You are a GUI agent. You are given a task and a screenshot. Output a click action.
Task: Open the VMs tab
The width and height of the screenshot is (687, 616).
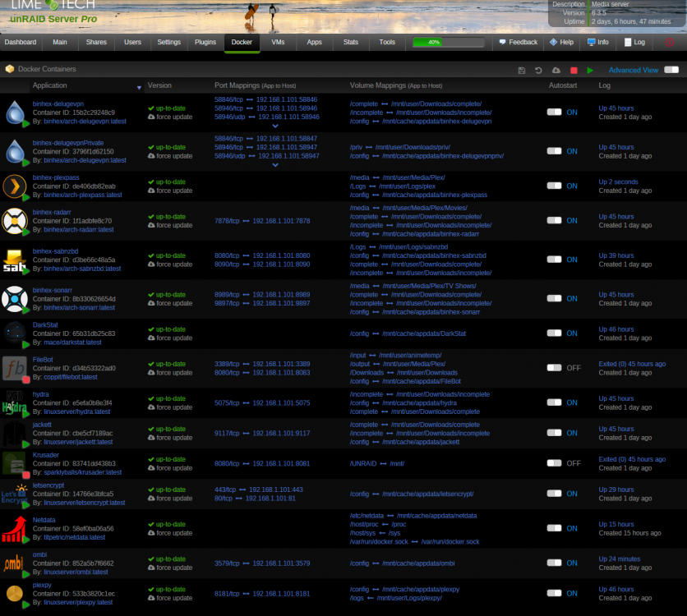(279, 42)
